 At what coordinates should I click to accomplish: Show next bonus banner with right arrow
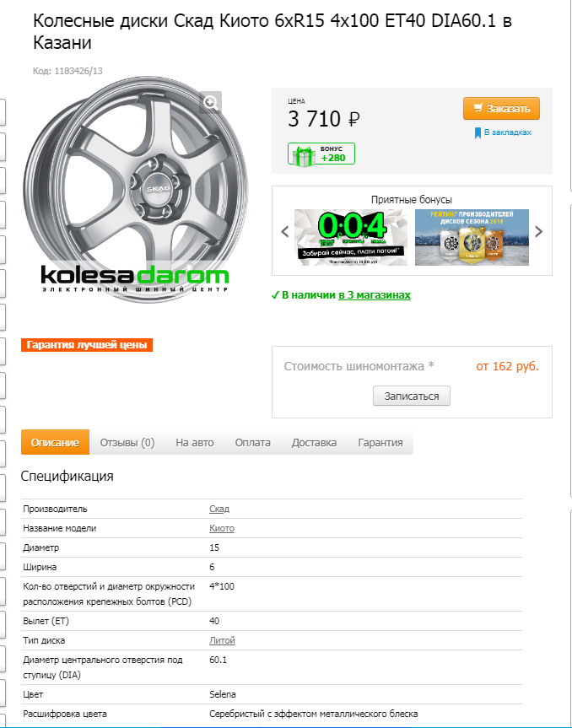point(538,231)
